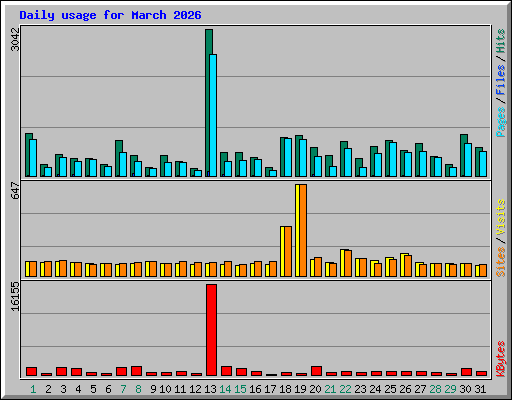
Task: Select the cyan pages bar for day 13
Action: point(213,115)
